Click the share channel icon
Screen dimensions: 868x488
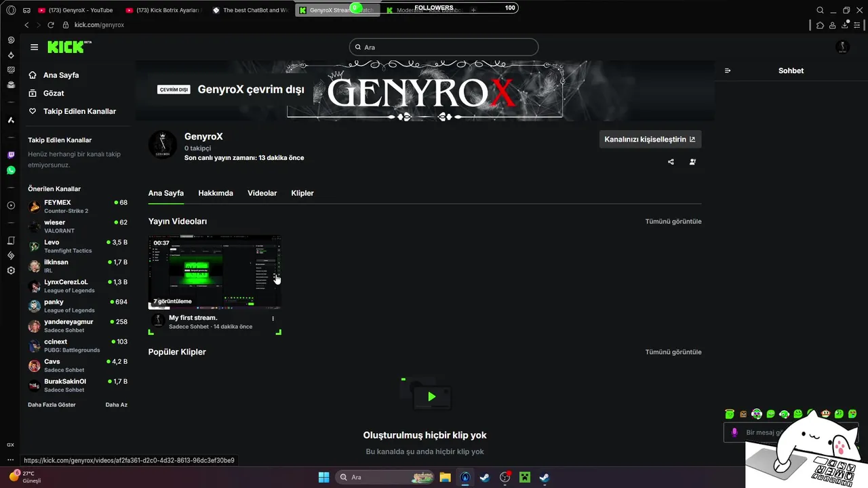(x=671, y=162)
